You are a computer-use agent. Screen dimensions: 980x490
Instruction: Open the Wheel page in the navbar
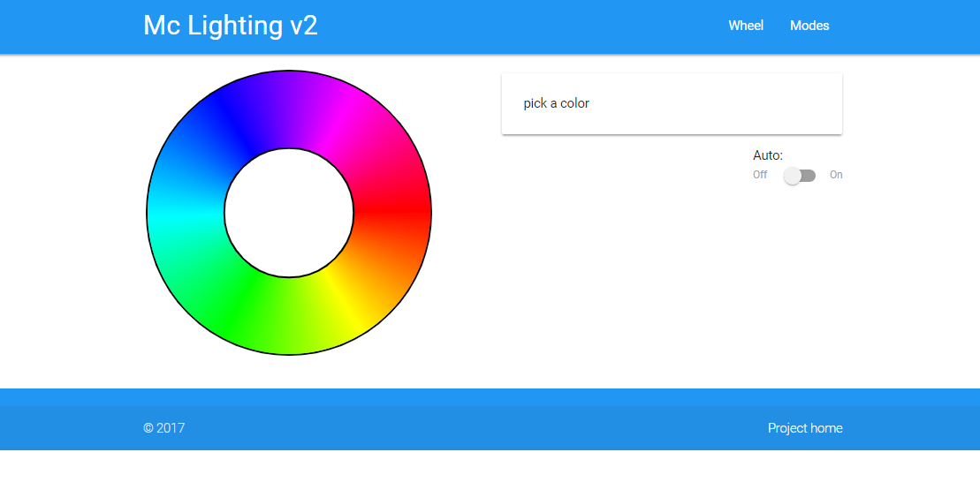tap(745, 26)
